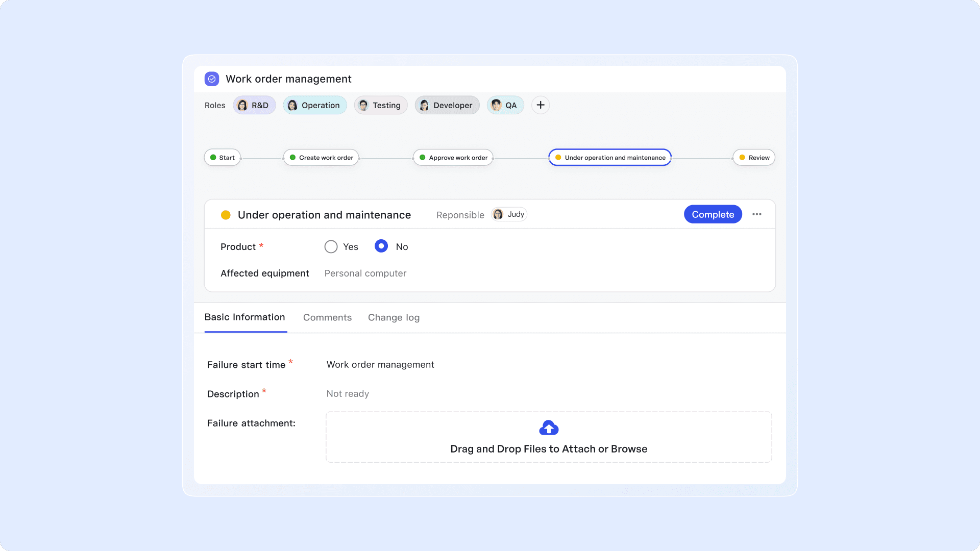Select the Operation role avatar
The width and height of the screenshot is (980, 551).
292,105
